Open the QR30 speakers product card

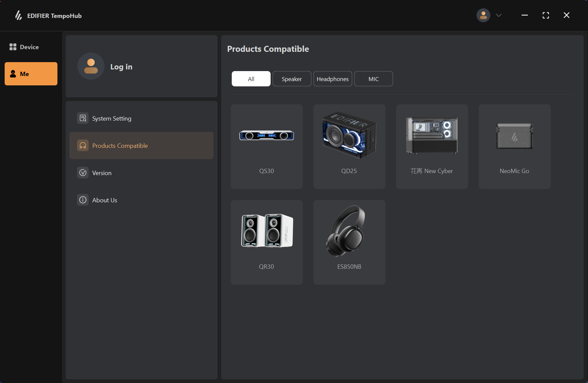coord(267,242)
